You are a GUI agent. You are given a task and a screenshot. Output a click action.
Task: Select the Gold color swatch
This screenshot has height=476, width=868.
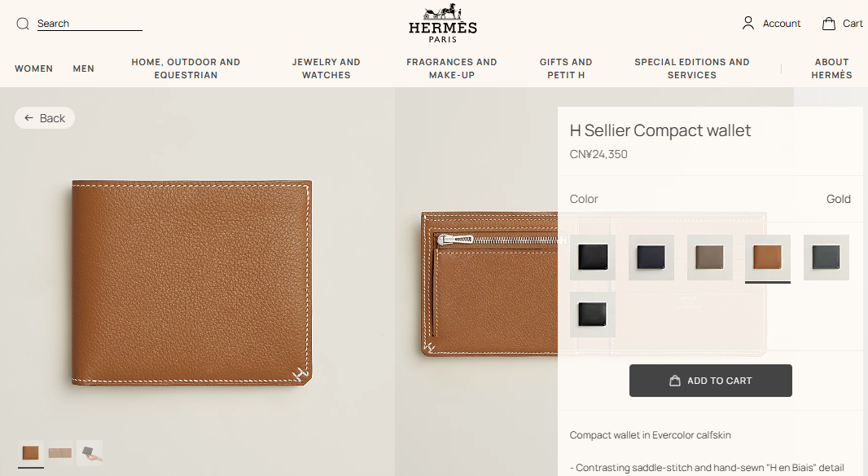[767, 258]
